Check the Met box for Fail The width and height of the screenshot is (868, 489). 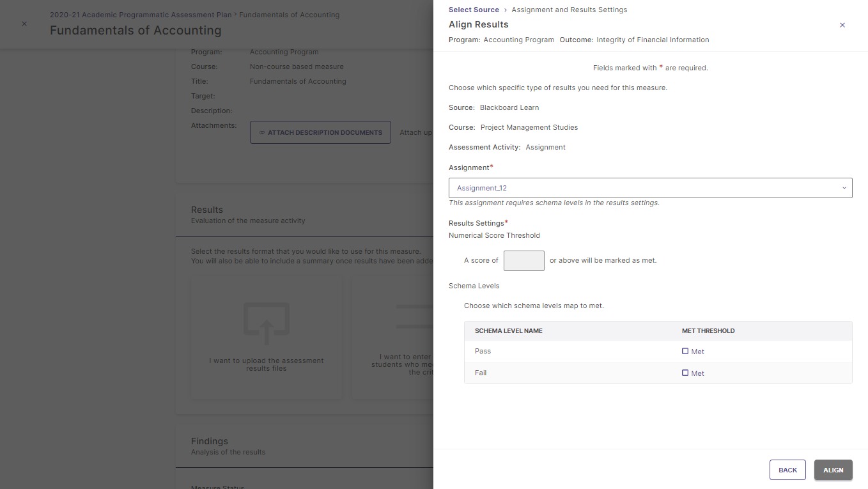pyautogui.click(x=685, y=373)
